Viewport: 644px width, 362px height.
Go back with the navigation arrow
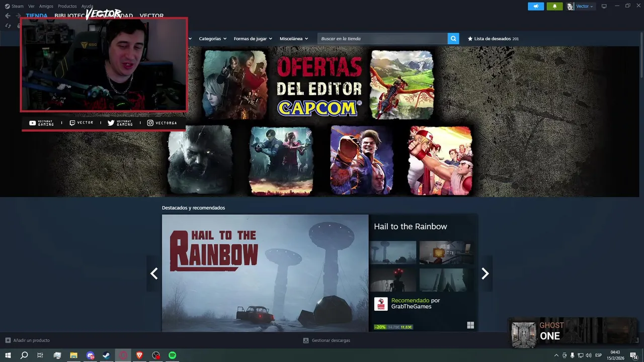click(x=8, y=16)
